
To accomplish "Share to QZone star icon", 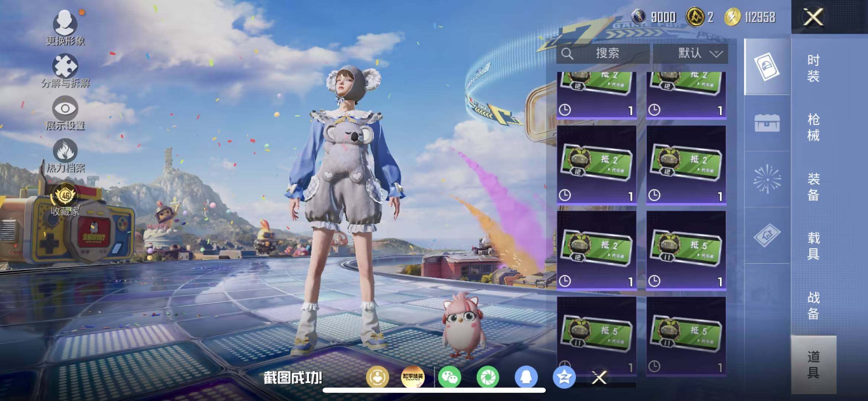I will (x=564, y=377).
